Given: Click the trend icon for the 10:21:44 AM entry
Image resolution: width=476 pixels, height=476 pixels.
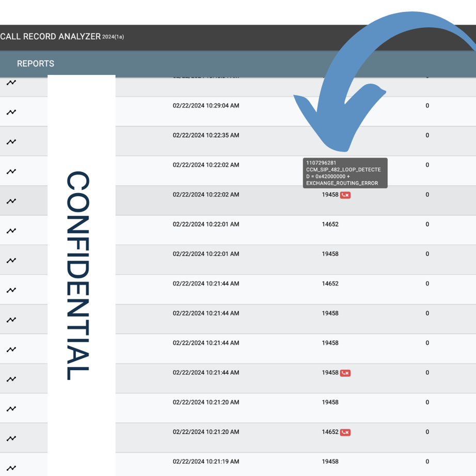Looking at the screenshot, I should pos(11,290).
